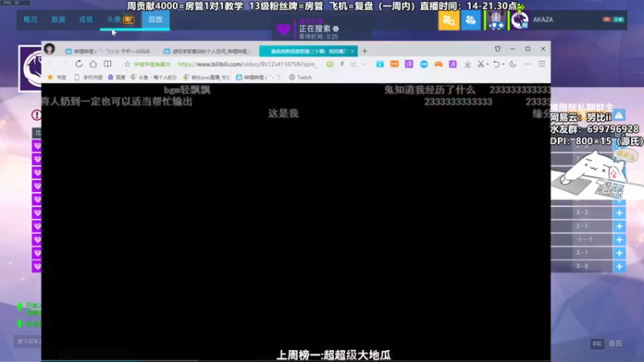
Task: Open orange extension icon in toolbar
Action: 394,64
